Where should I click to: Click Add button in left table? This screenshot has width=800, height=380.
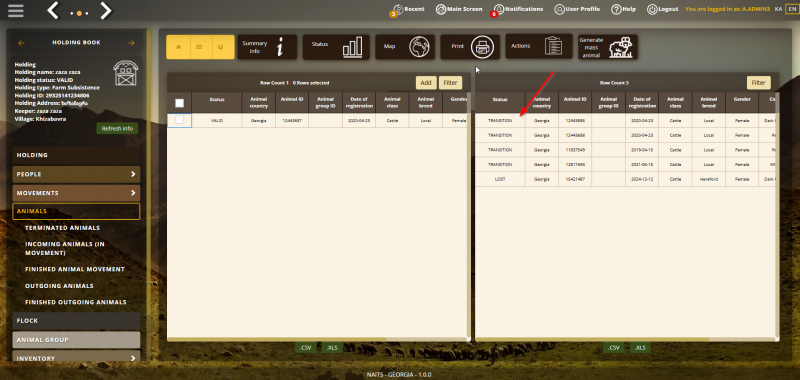tap(426, 83)
